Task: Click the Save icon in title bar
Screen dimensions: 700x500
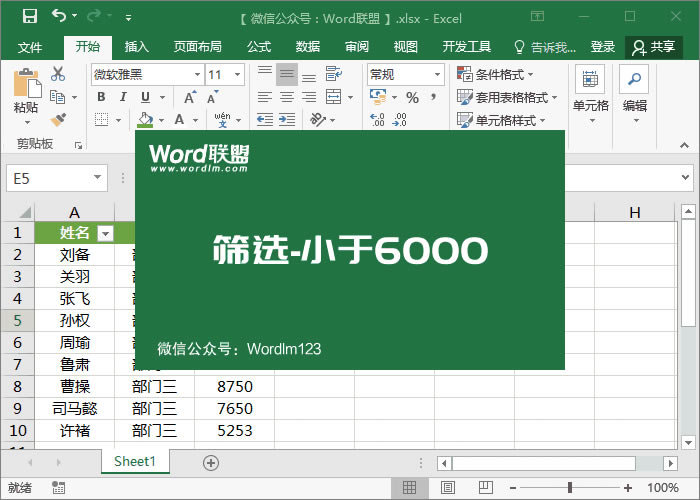Action: [29, 17]
